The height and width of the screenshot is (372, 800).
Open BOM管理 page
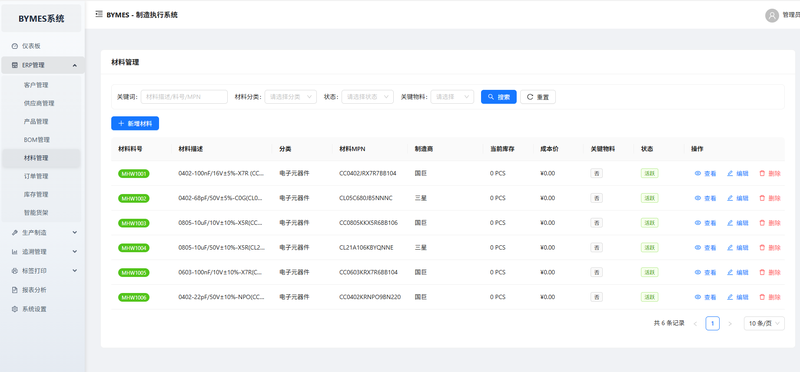36,140
